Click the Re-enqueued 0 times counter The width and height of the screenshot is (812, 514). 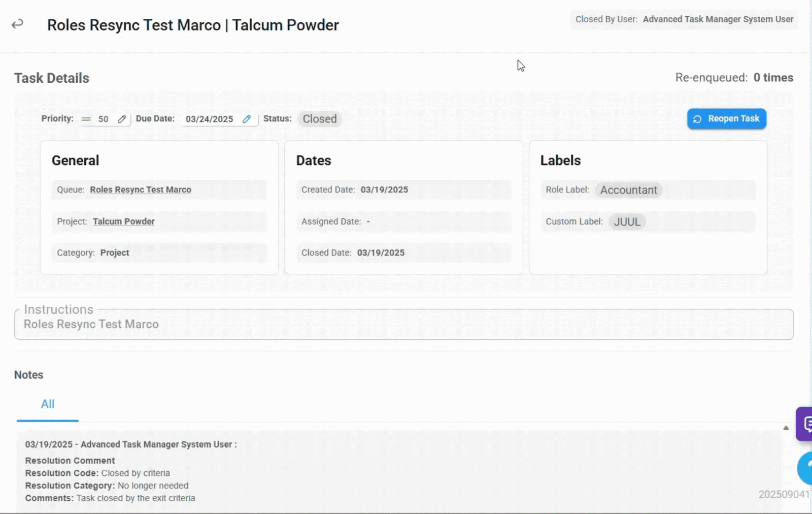coord(734,78)
